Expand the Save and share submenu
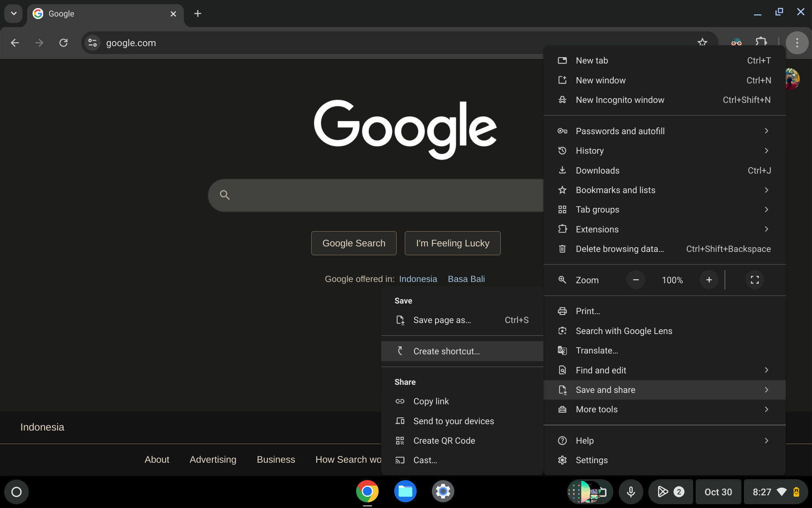The height and width of the screenshot is (508, 812). tap(664, 390)
